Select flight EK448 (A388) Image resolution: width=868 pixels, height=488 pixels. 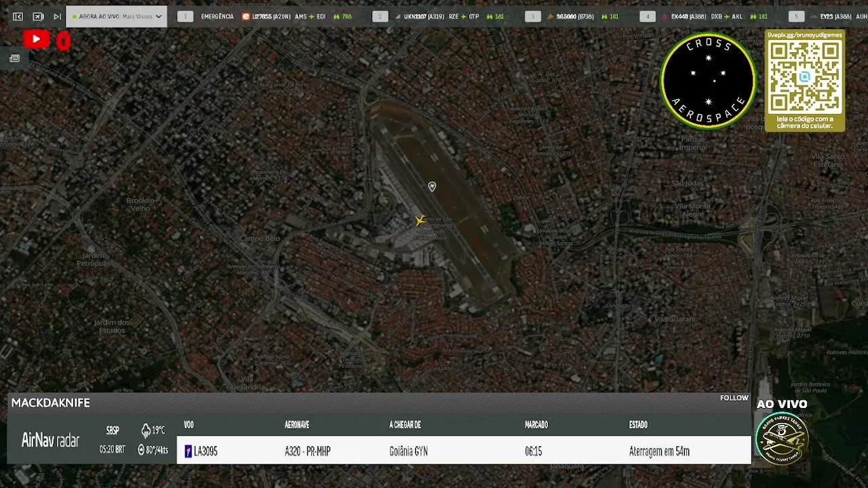[x=688, y=16]
